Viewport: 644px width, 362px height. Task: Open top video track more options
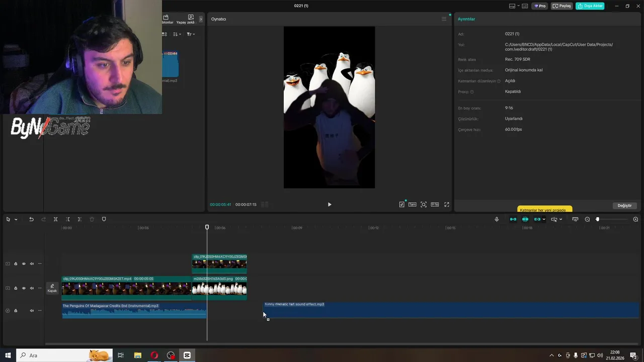pyautogui.click(x=40, y=263)
